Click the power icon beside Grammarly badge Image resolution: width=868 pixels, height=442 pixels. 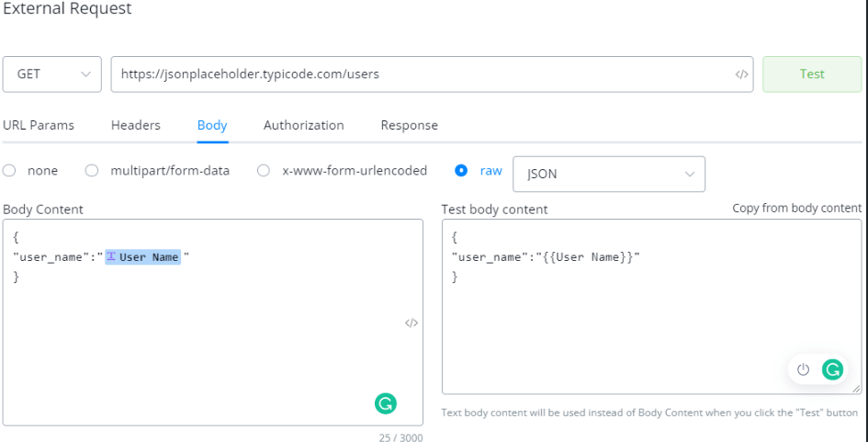(803, 369)
